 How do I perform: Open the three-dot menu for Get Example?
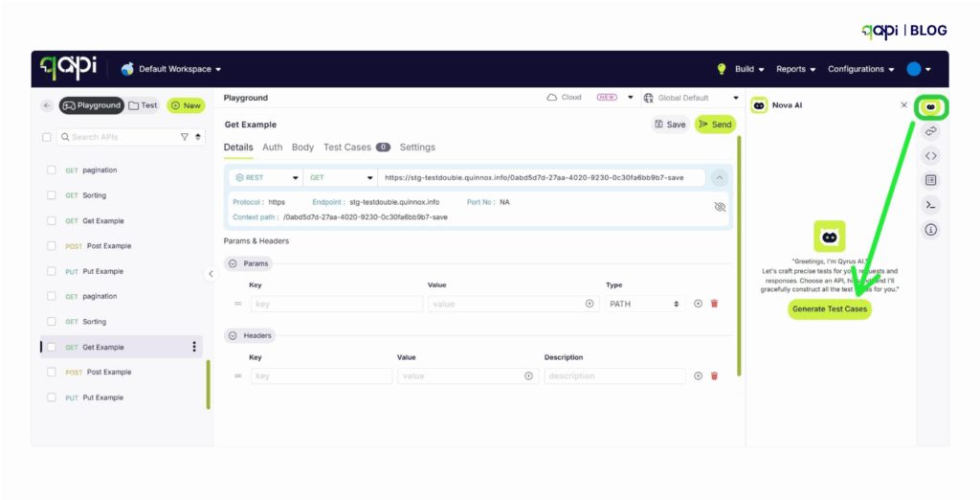tap(193, 347)
